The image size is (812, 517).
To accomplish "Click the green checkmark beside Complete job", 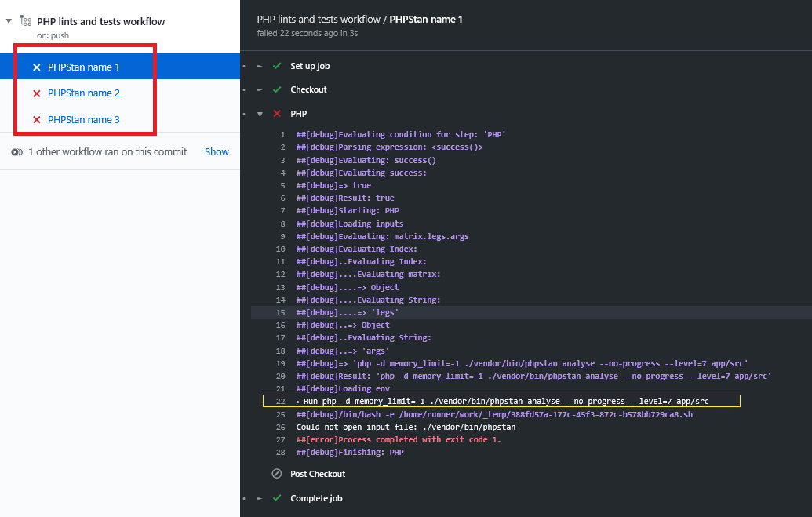I will coord(276,498).
